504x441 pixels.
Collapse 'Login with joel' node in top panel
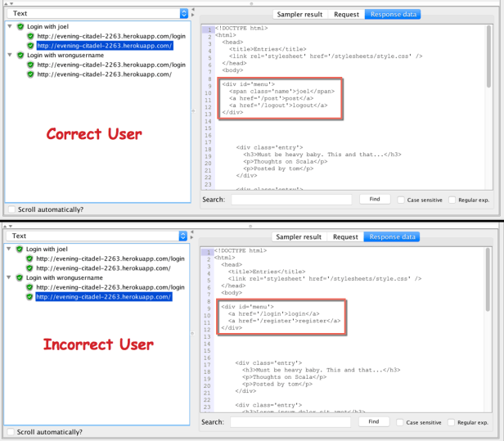(10, 26)
